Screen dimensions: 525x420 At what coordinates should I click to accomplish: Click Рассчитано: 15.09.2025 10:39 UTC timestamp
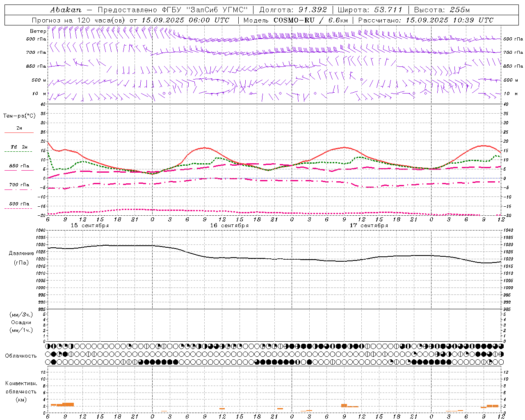426,20
